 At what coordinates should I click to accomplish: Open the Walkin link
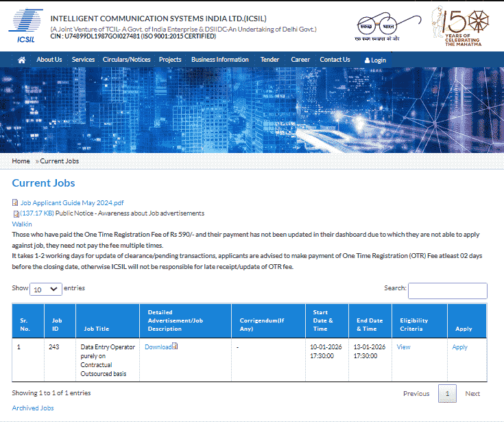(x=22, y=224)
